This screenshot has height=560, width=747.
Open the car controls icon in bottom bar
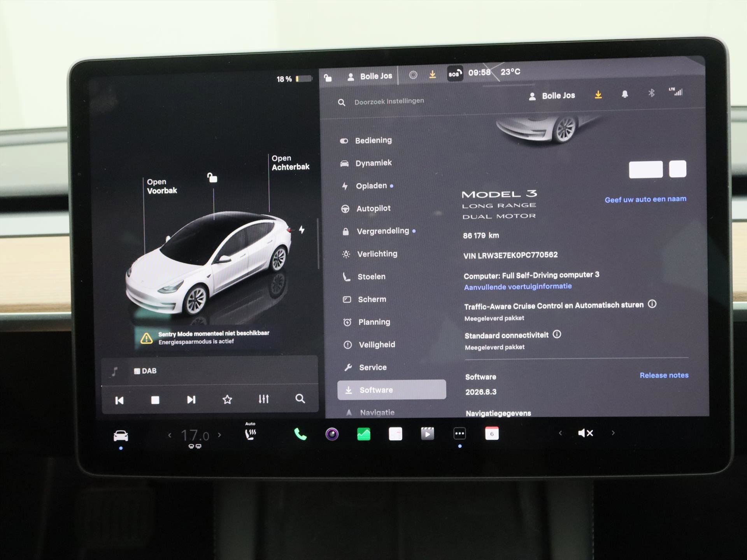(x=121, y=436)
